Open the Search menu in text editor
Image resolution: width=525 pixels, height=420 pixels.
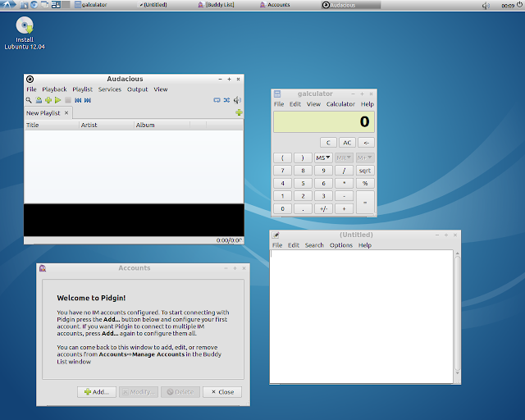pyautogui.click(x=314, y=245)
